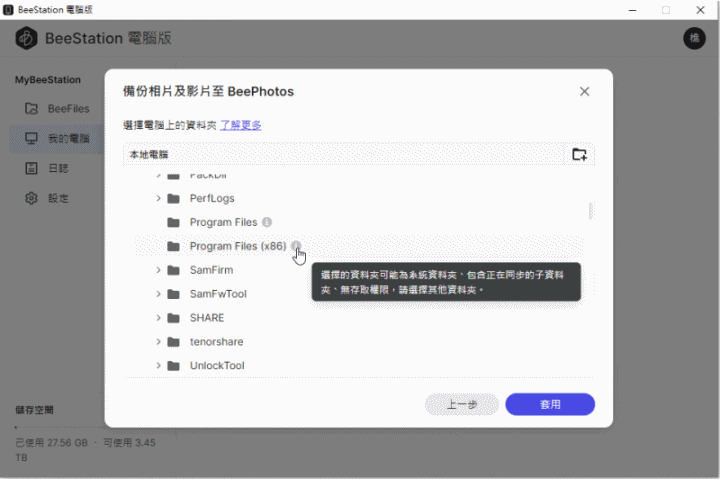Select the SamFirm folder name
Viewport: 720px width, 479px height.
tap(211, 270)
